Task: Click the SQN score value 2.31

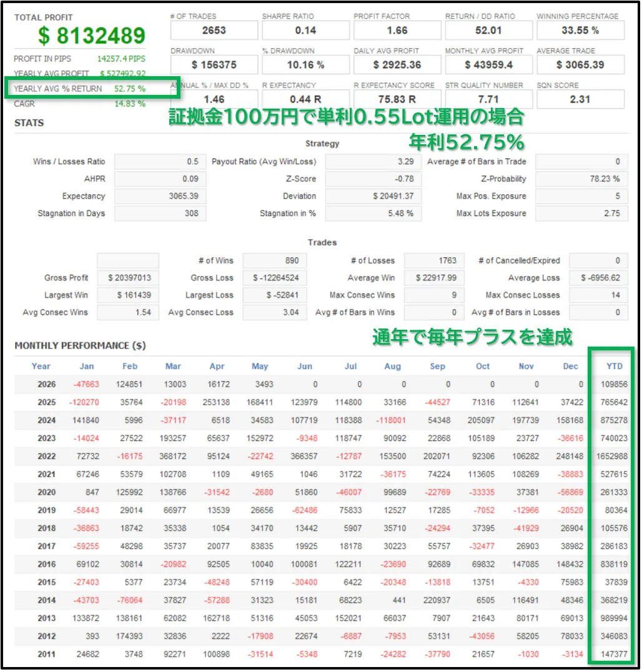Action: pyautogui.click(x=580, y=99)
